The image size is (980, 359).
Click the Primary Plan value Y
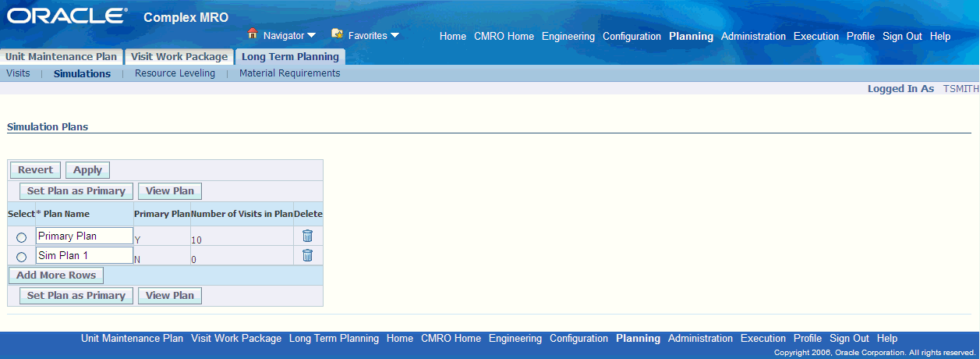coord(137,240)
